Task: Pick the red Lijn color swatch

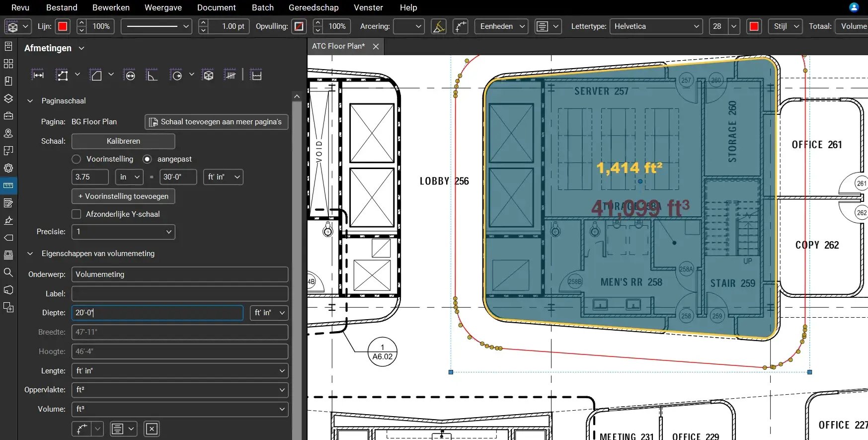Action: 63,26
